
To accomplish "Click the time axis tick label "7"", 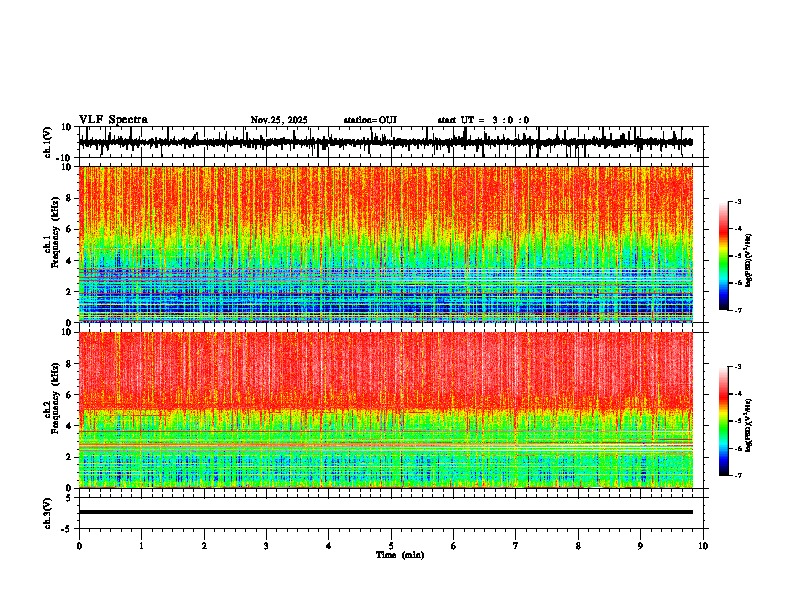I will pos(516,546).
